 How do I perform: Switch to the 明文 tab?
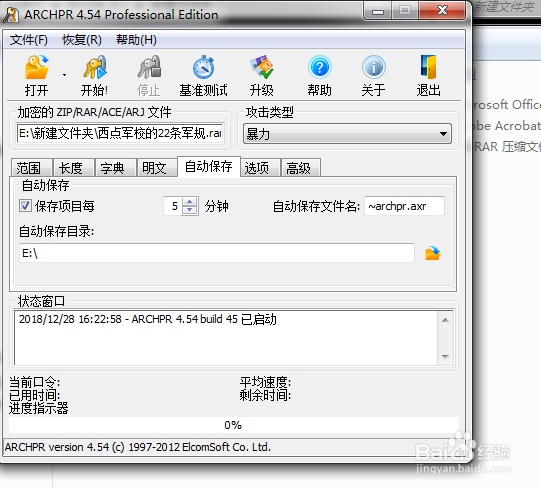(x=157, y=168)
